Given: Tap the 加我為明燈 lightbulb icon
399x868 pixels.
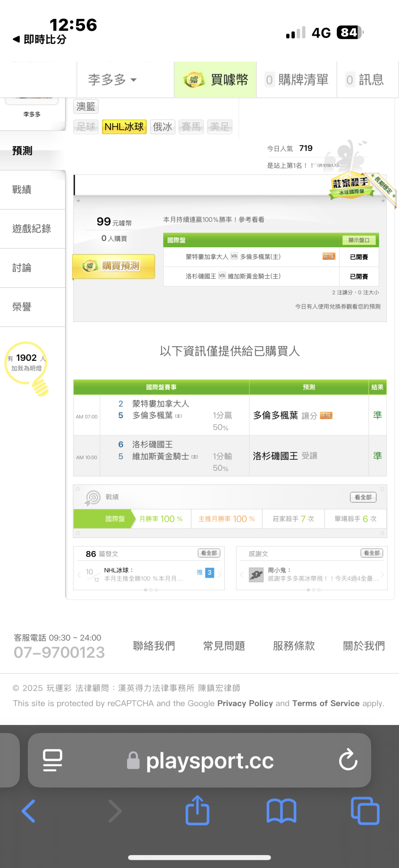Looking at the screenshot, I should click(x=27, y=369).
